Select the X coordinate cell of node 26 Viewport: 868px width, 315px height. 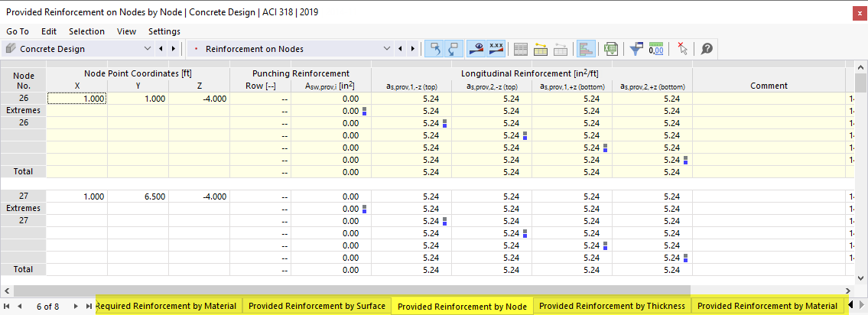tap(77, 99)
